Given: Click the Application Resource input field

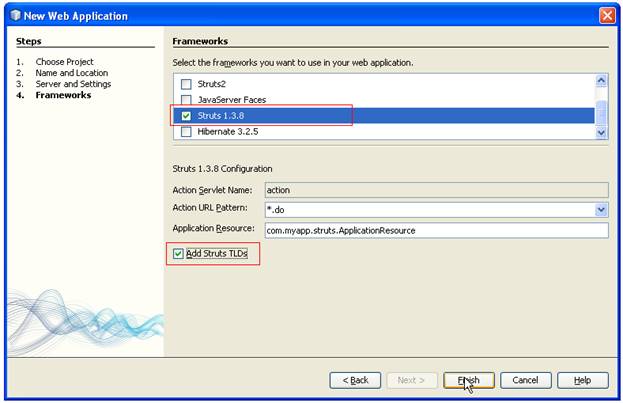Looking at the screenshot, I should (437, 231).
